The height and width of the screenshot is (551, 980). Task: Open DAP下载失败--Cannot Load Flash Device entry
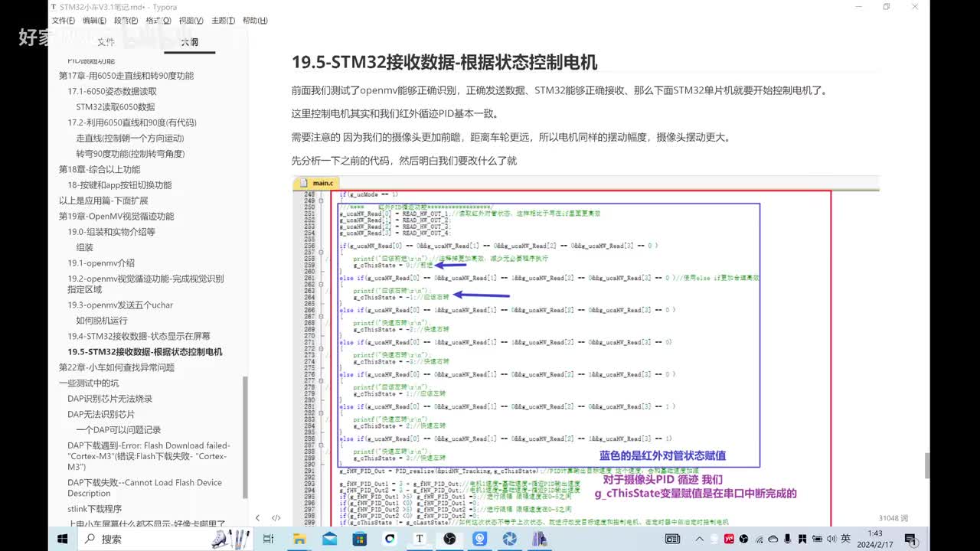point(145,488)
